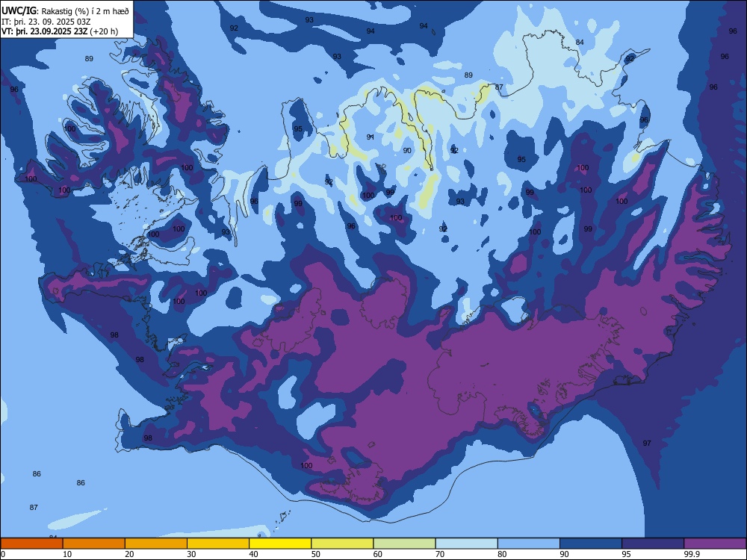Click the 'VT: þri. 23.09.2025 23Z (+20 h)' line

pyautogui.click(x=60, y=31)
